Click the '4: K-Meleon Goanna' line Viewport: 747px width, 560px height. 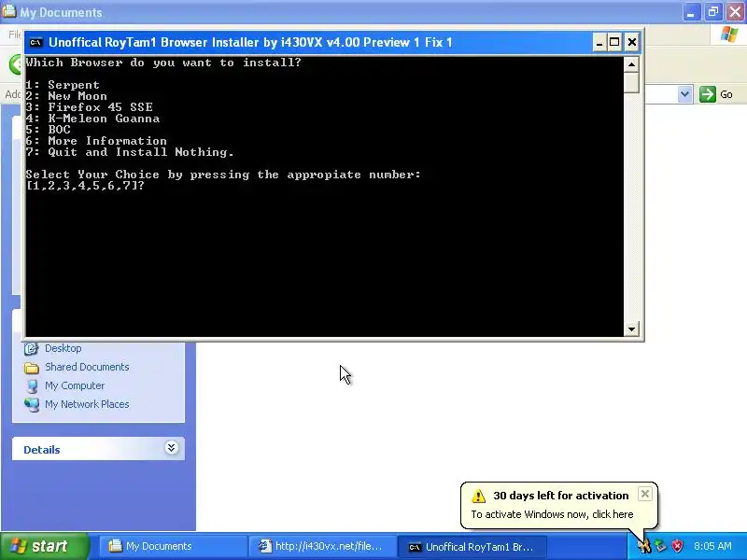click(92, 119)
